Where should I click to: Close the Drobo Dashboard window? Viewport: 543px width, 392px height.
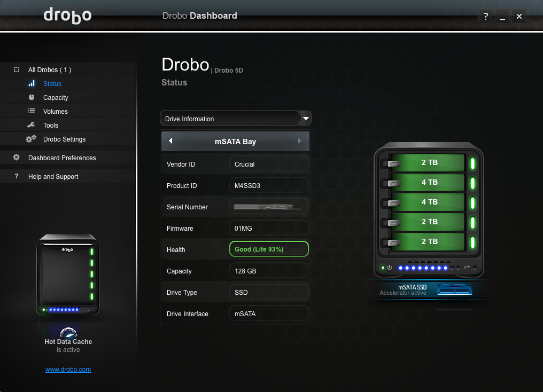click(519, 16)
